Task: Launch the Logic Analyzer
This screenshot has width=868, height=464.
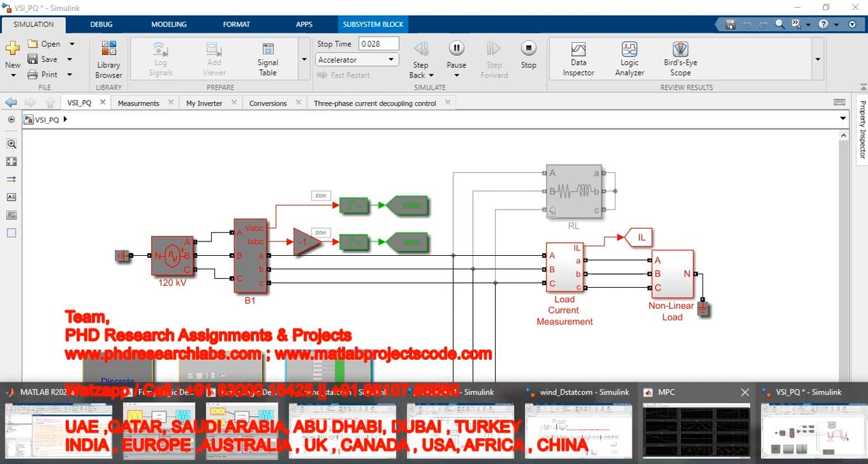Action: (x=629, y=59)
